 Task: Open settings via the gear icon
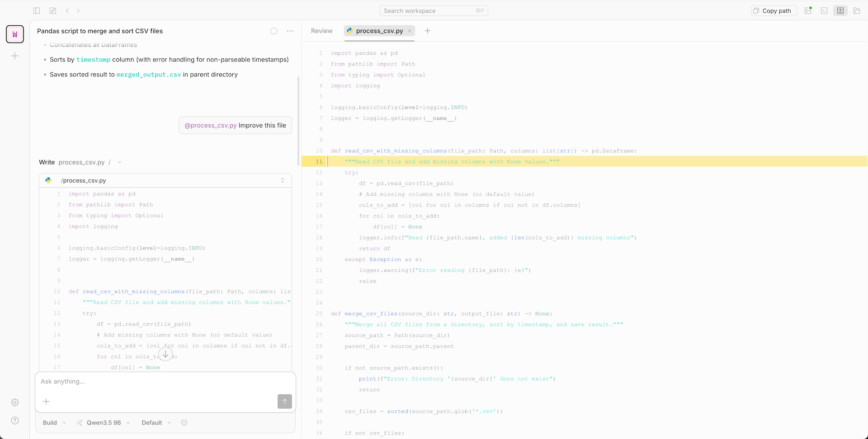click(x=15, y=402)
